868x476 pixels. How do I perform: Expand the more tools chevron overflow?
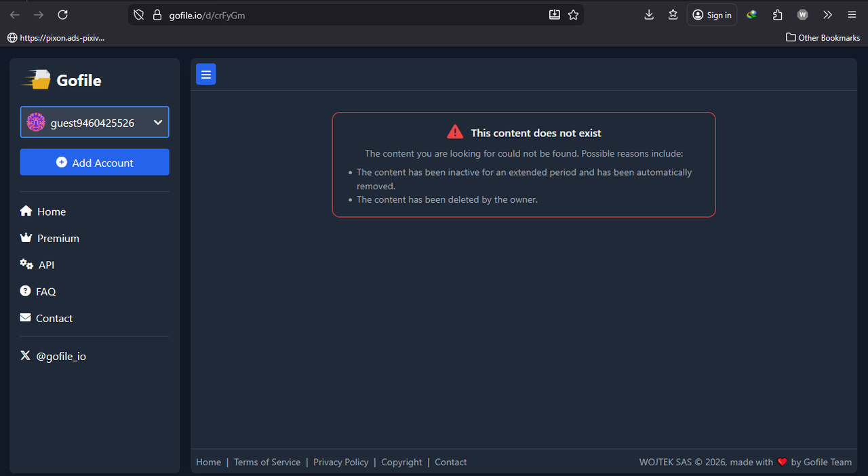827,15
